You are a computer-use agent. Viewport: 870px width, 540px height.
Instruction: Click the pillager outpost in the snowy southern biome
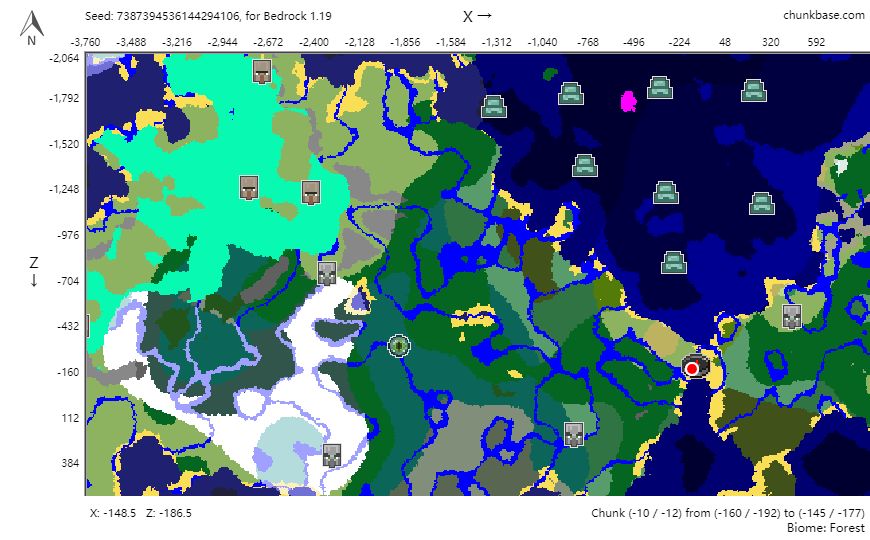coord(332,455)
